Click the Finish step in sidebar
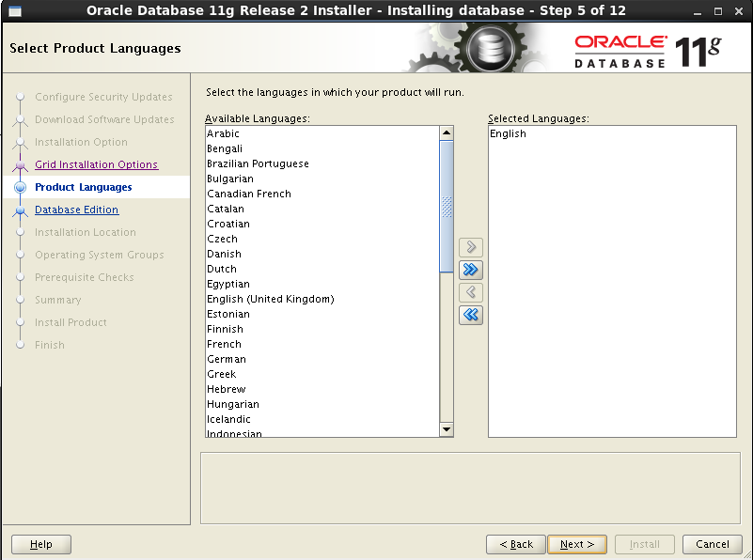 [x=50, y=345]
